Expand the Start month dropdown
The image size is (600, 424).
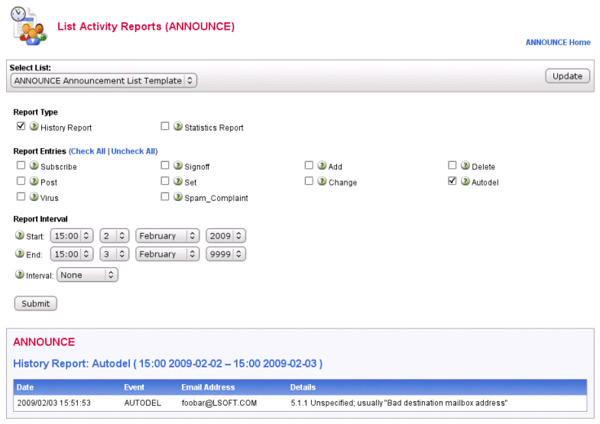168,236
